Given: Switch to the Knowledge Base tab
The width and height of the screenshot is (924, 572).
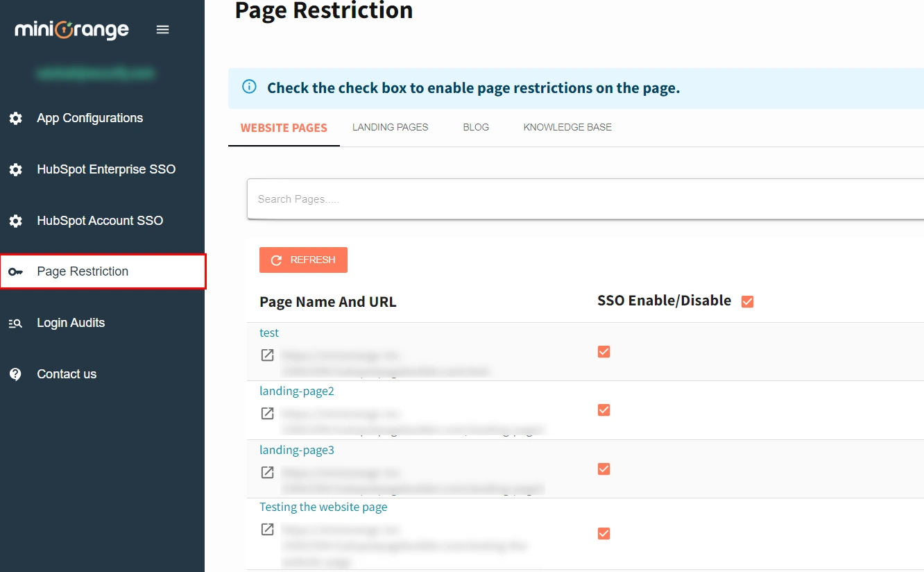Looking at the screenshot, I should pos(567,127).
